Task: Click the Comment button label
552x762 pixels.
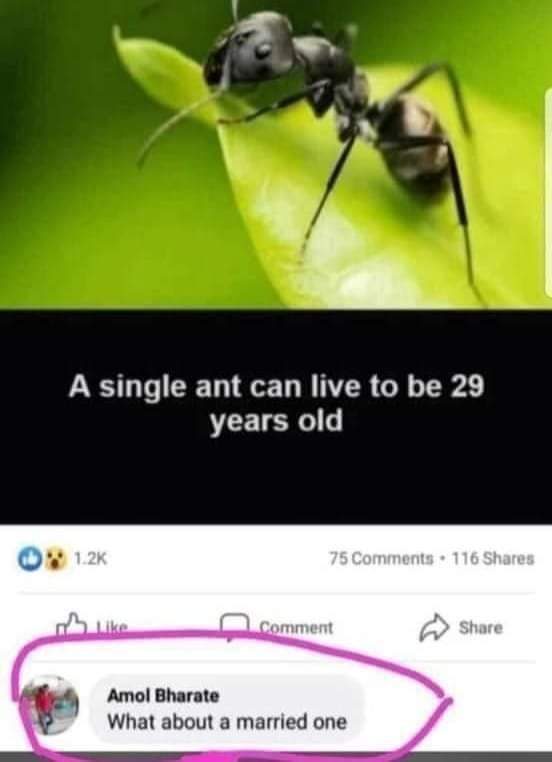Action: [x=296, y=627]
